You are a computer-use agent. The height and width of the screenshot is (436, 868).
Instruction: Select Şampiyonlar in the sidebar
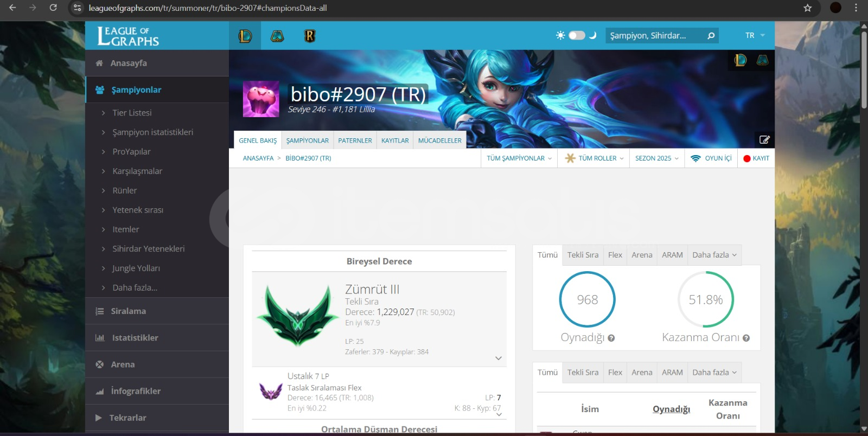(157, 89)
